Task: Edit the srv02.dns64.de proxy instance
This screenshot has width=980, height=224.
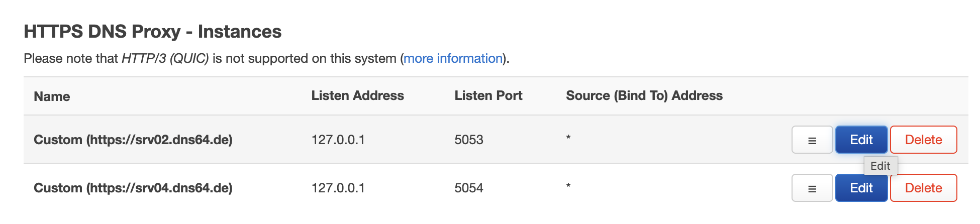Action: point(861,140)
